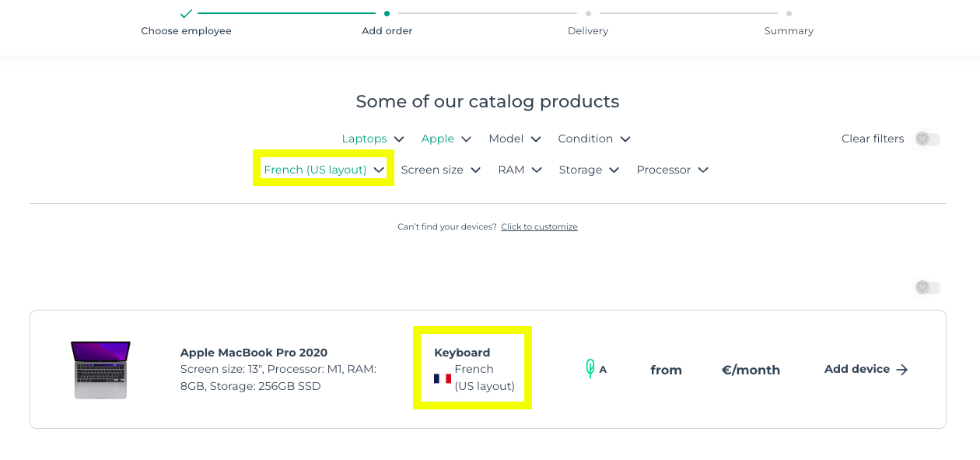
Task: Click the Clear filters button
Action: pos(872,139)
